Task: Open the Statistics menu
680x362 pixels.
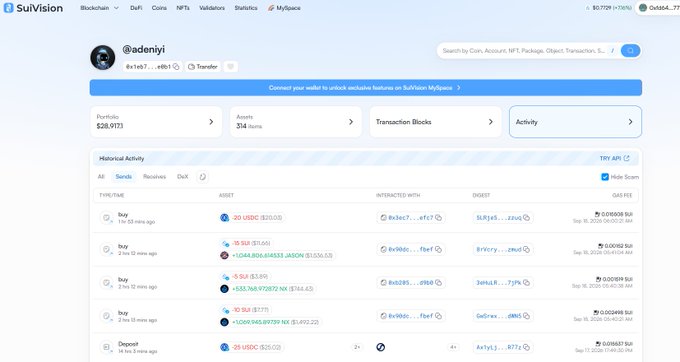Action: 246,8
